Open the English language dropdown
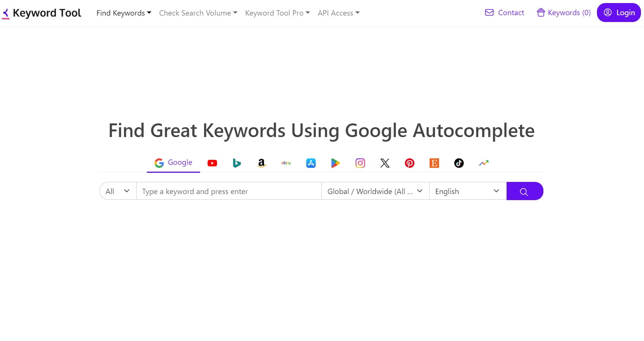This screenshot has height=341, width=644. pos(468,191)
